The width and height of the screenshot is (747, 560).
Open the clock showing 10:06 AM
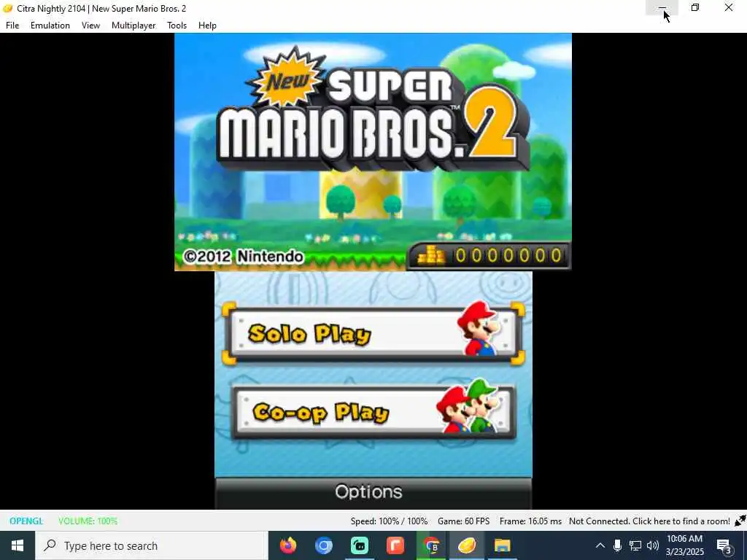[684, 545]
